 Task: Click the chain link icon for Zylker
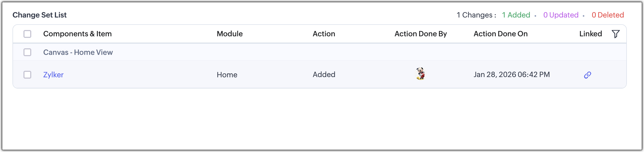click(x=587, y=75)
